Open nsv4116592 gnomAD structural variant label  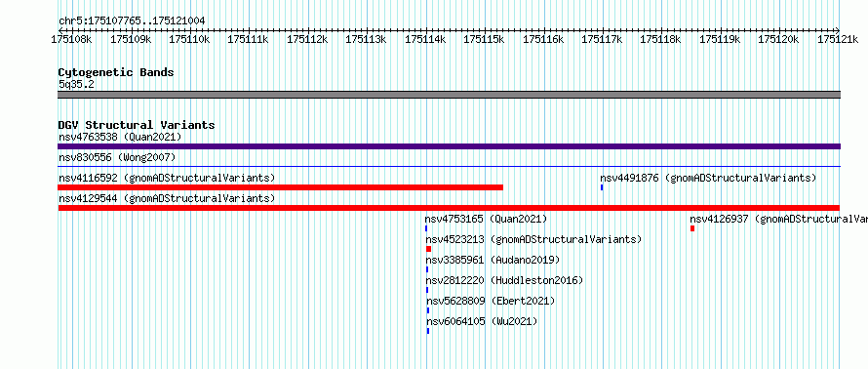(167, 178)
